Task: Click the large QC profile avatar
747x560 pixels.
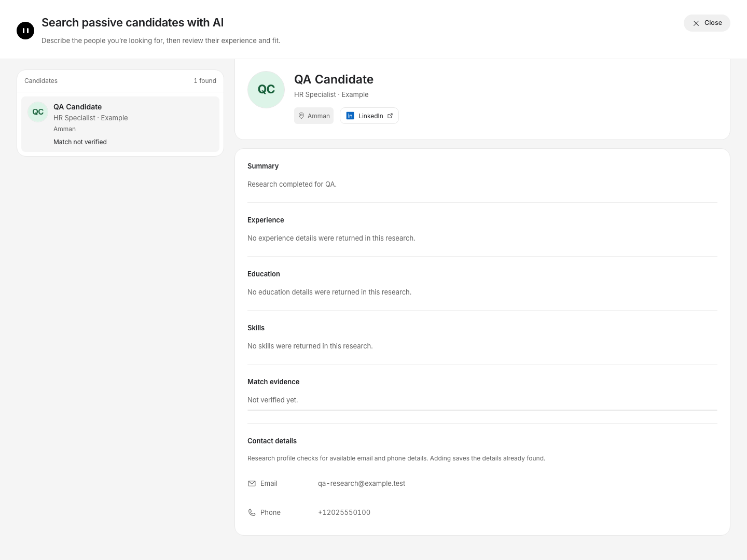Action: point(266,90)
